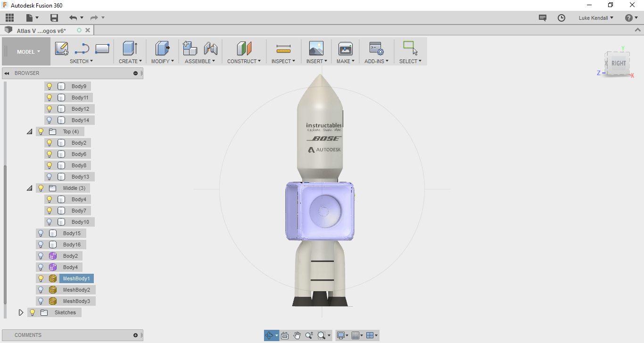Select Body10 in the Middle folder
This screenshot has height=343, width=644.
point(80,222)
